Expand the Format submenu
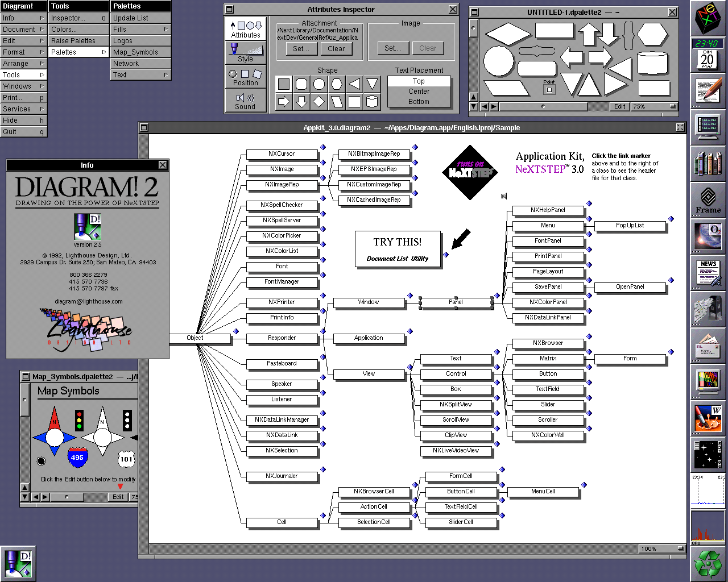 23,52
